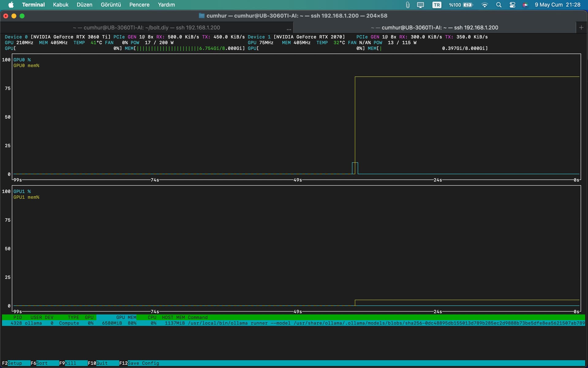Open the Apple menu

click(x=11, y=5)
